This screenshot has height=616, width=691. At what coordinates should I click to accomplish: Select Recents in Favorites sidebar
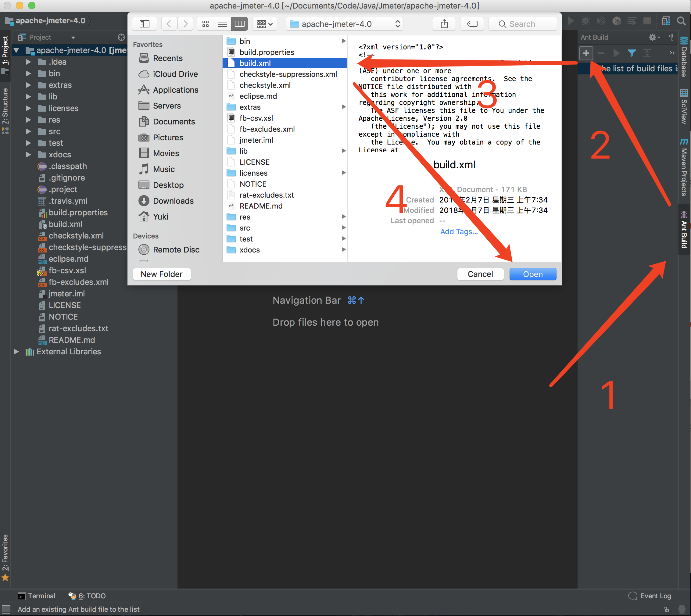coord(167,58)
